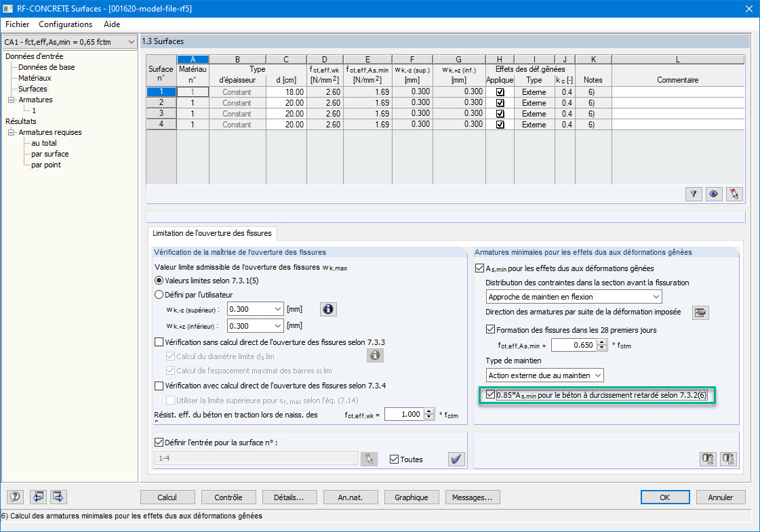Open wk,+z (inférieur) value dropdown
Viewport: 760px width, 532px height.
tap(278, 326)
